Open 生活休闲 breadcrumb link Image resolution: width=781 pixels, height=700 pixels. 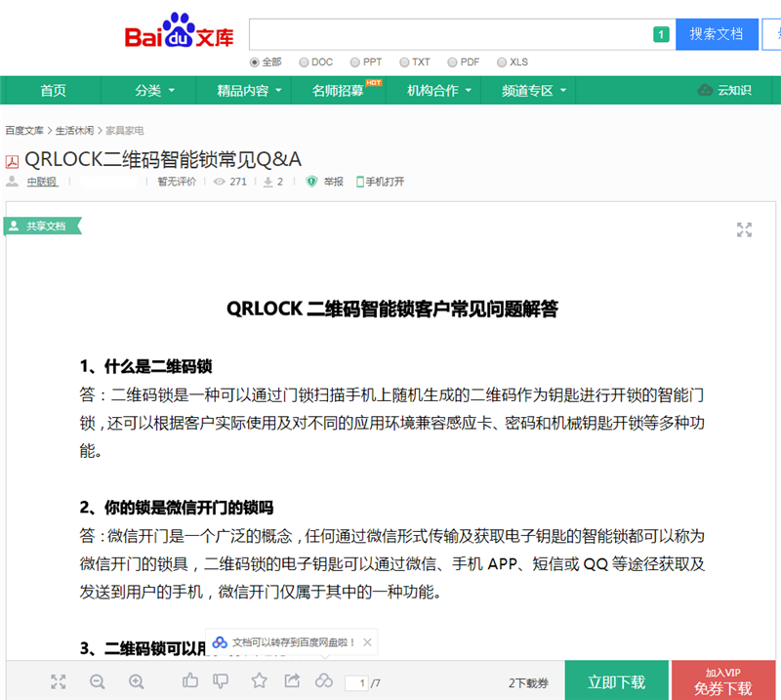click(74, 131)
